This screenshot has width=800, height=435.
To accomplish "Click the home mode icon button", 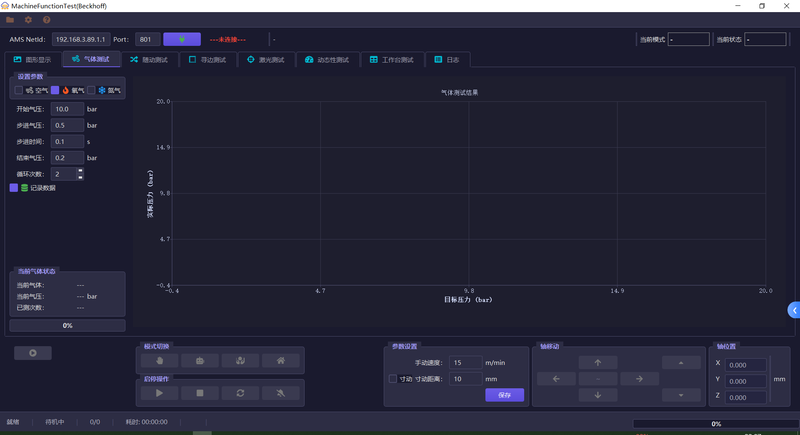I will tap(281, 361).
